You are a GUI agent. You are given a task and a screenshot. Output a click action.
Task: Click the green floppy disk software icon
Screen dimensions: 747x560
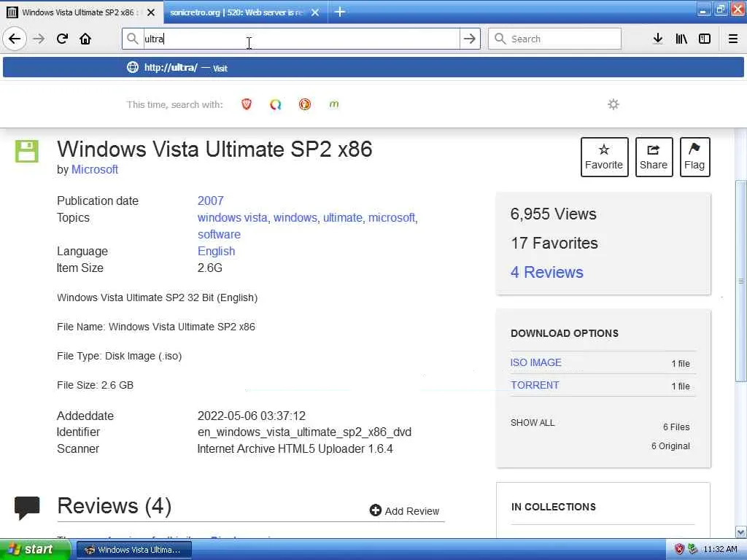coord(27,152)
